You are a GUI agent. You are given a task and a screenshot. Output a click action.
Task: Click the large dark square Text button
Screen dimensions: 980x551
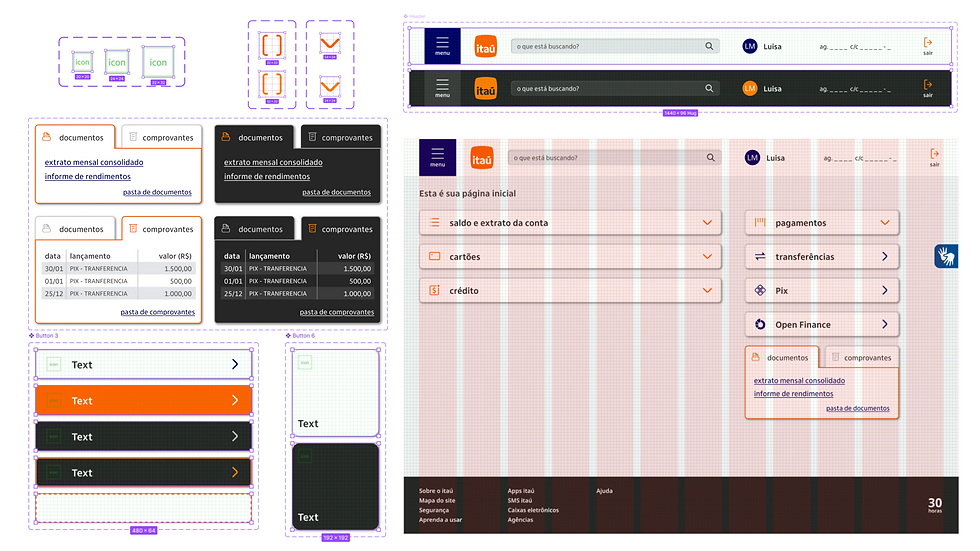[x=336, y=487]
